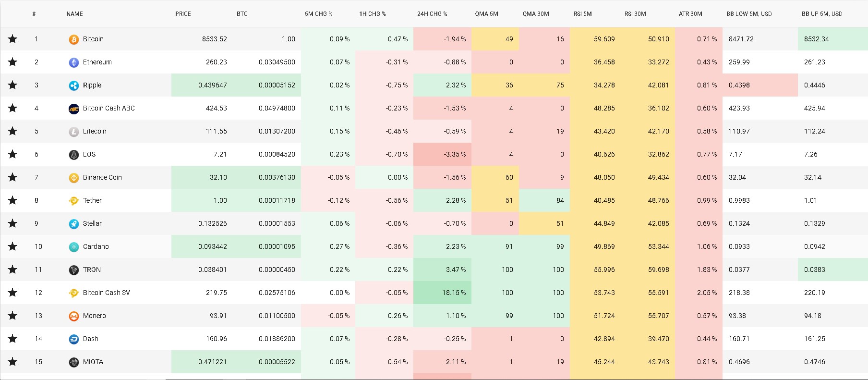868x380 pixels.
Task: Click the Stellar rocket logo icon
Action: [x=73, y=224]
